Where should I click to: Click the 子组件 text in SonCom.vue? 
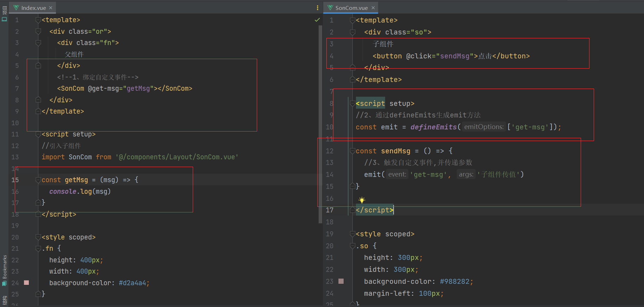click(x=383, y=44)
